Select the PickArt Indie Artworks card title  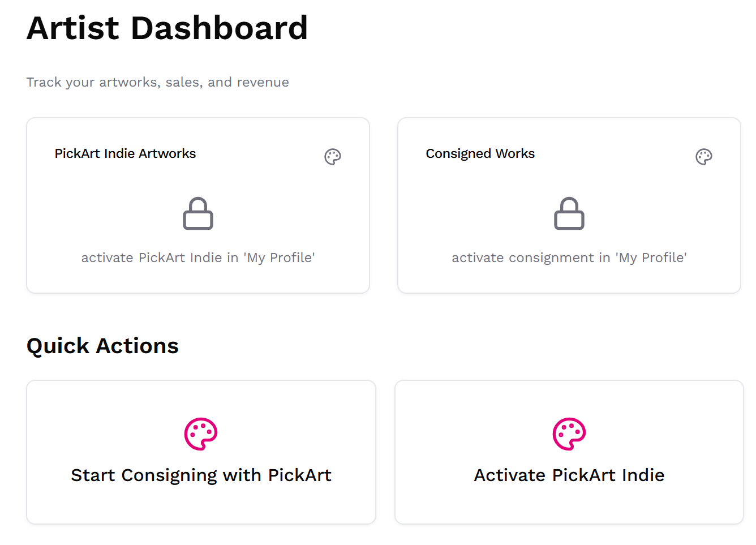coord(125,154)
